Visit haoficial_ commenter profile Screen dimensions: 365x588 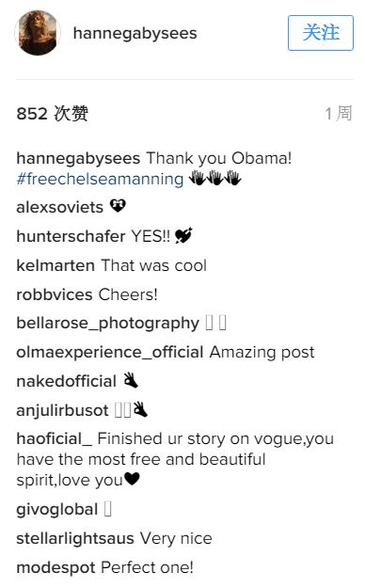coord(54,438)
